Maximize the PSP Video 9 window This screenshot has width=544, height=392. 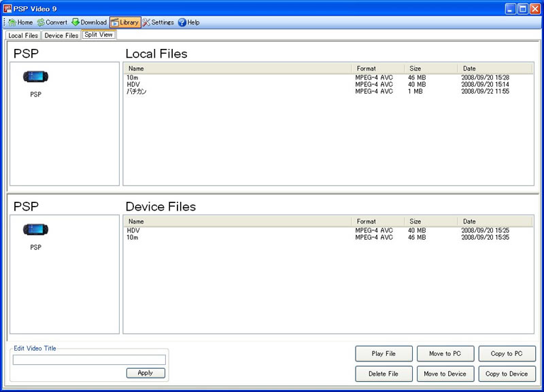tap(523, 9)
